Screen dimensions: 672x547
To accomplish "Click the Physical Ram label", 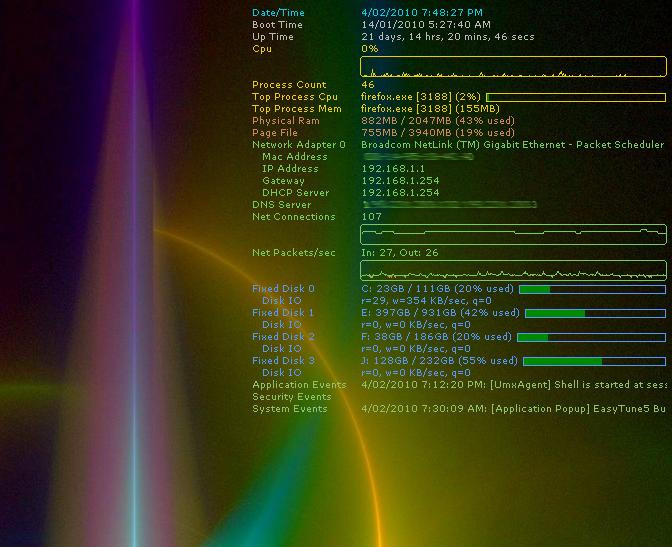I will (286, 121).
